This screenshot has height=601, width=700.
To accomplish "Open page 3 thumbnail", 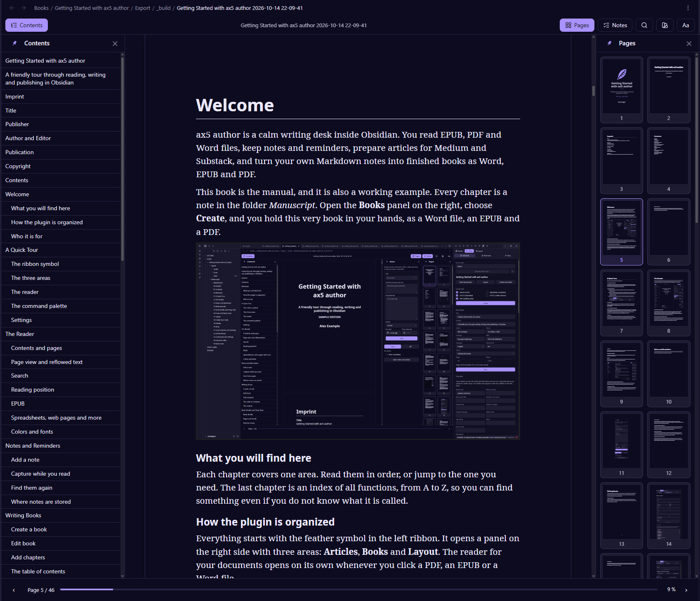I will [x=622, y=160].
